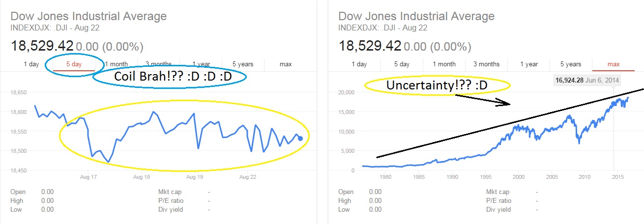Open the 1 year view on right chart
644x224 pixels.
528,64
